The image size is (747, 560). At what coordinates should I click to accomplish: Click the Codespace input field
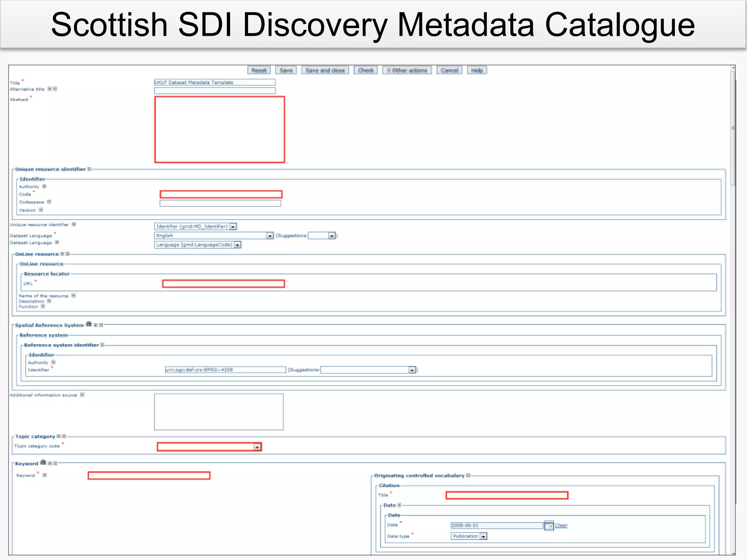pyautogui.click(x=220, y=203)
